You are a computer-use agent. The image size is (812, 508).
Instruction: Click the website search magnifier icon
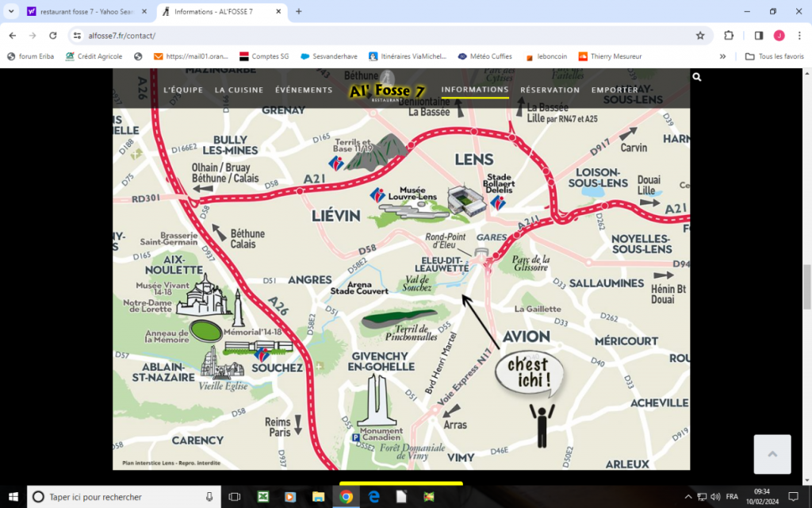pos(696,77)
